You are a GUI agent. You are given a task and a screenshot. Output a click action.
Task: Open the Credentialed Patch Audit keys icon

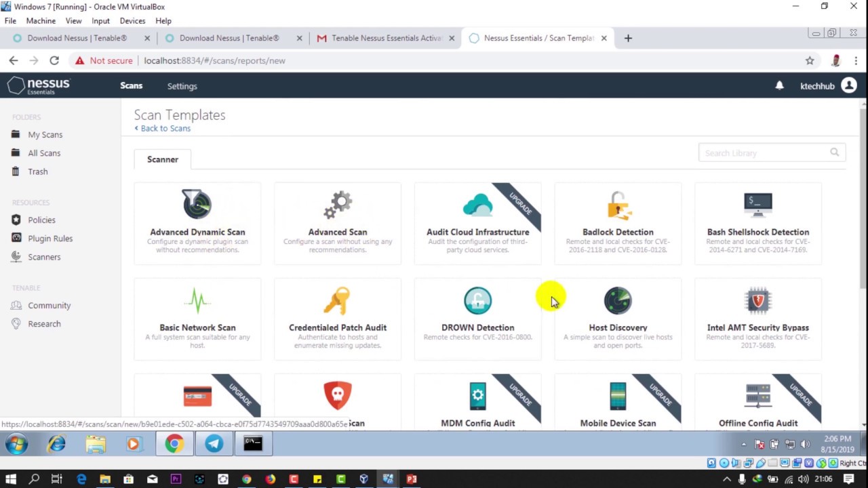coord(338,300)
